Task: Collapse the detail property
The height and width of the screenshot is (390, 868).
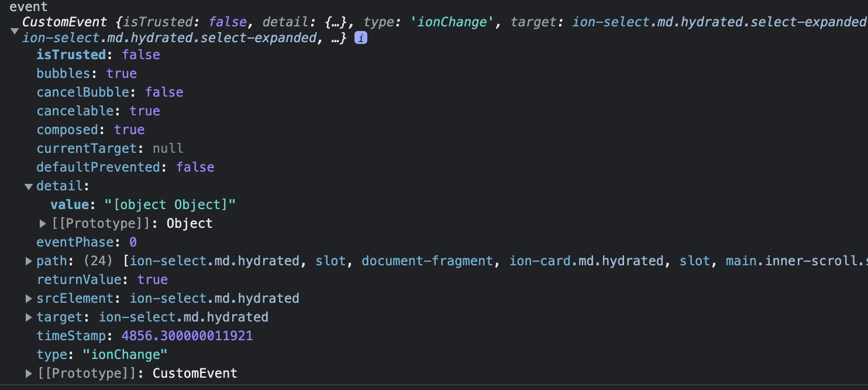Action: pyautogui.click(x=29, y=186)
